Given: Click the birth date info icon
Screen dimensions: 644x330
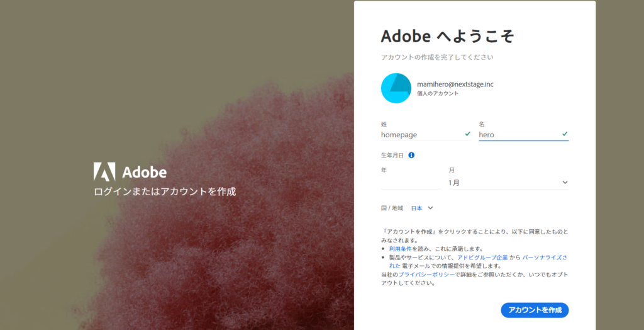Looking at the screenshot, I should click(411, 155).
